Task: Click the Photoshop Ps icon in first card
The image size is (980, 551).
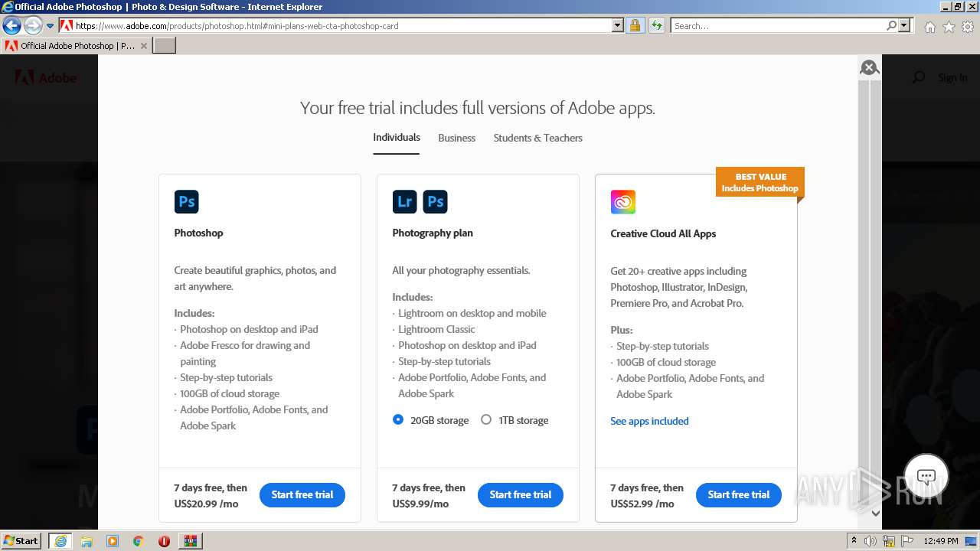Action: tap(186, 201)
